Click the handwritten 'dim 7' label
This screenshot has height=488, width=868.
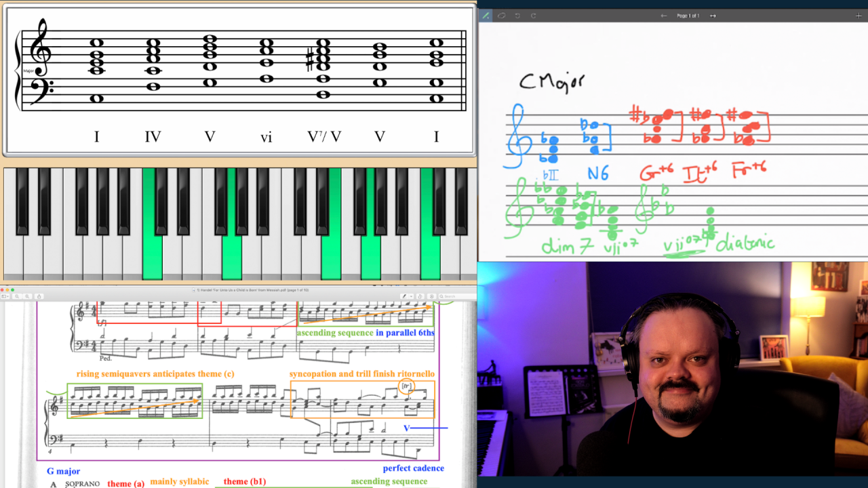[567, 246]
